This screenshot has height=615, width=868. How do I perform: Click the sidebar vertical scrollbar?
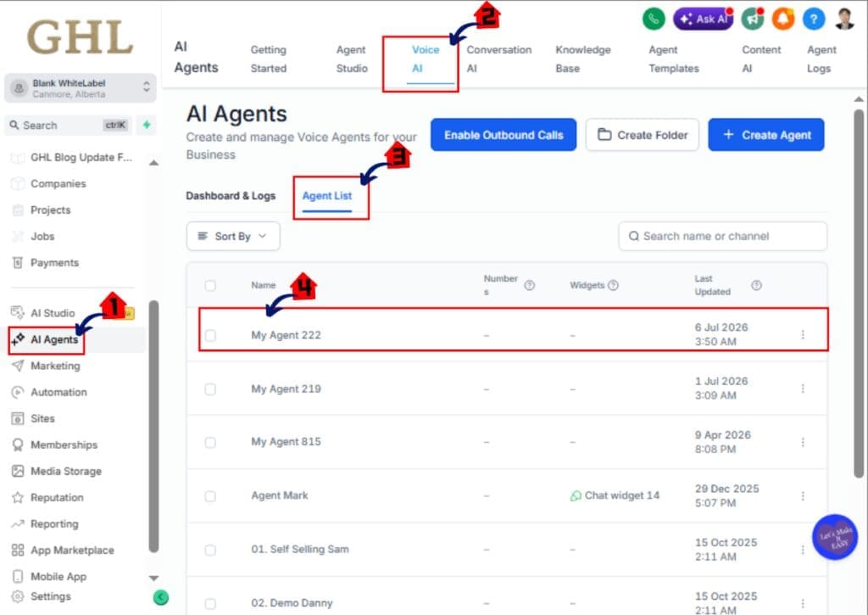154,427
